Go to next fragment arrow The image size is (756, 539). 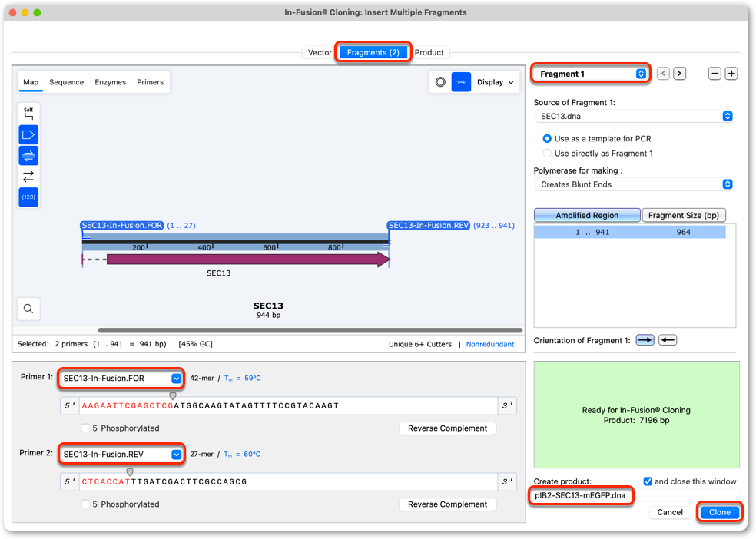[x=680, y=74]
